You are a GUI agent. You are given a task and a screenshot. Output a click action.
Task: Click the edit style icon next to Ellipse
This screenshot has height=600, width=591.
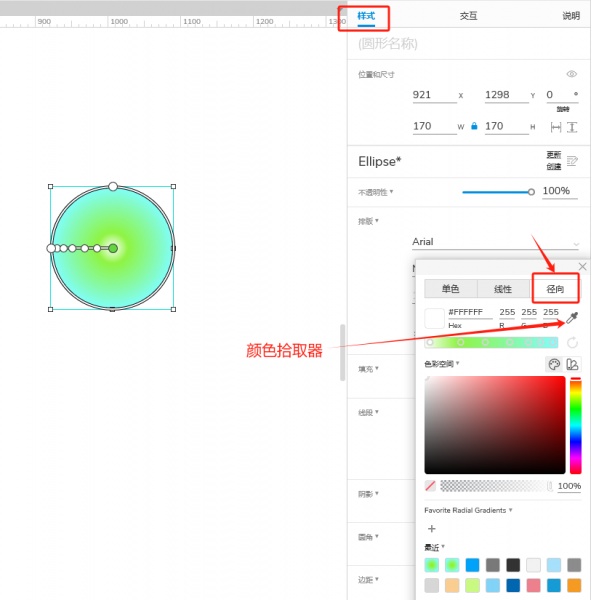tap(572, 161)
